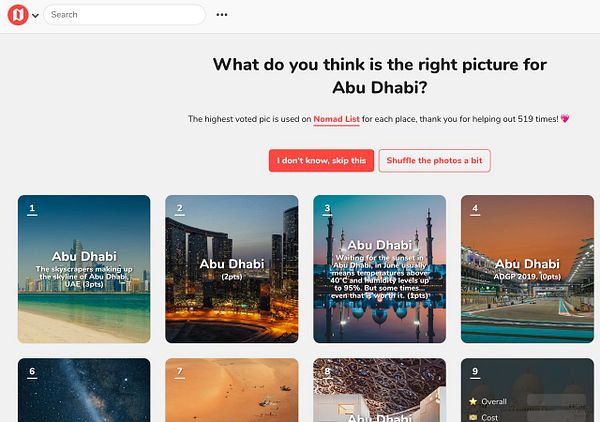Choose photo 3 showing the mosque at sunset
The height and width of the screenshot is (422, 600).
(380, 269)
